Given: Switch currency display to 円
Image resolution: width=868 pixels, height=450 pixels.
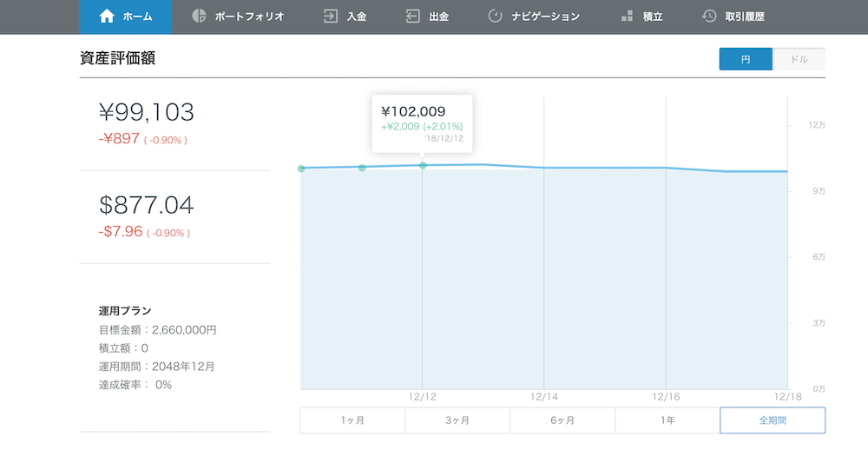Looking at the screenshot, I should coord(746,59).
